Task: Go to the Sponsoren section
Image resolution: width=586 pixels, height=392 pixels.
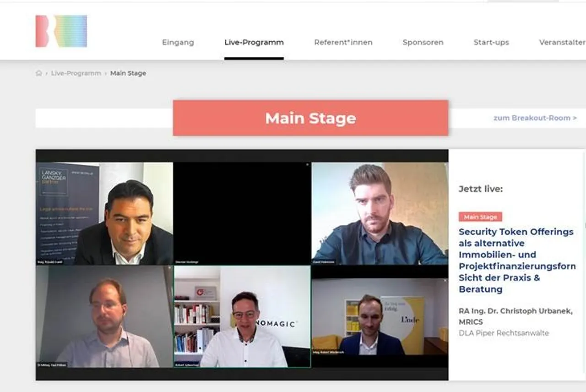Action: click(423, 42)
